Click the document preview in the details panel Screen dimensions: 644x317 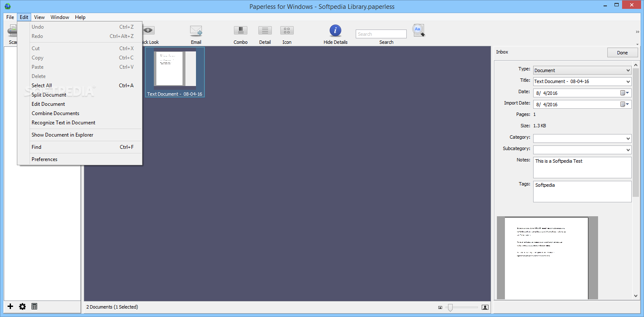[x=547, y=258]
